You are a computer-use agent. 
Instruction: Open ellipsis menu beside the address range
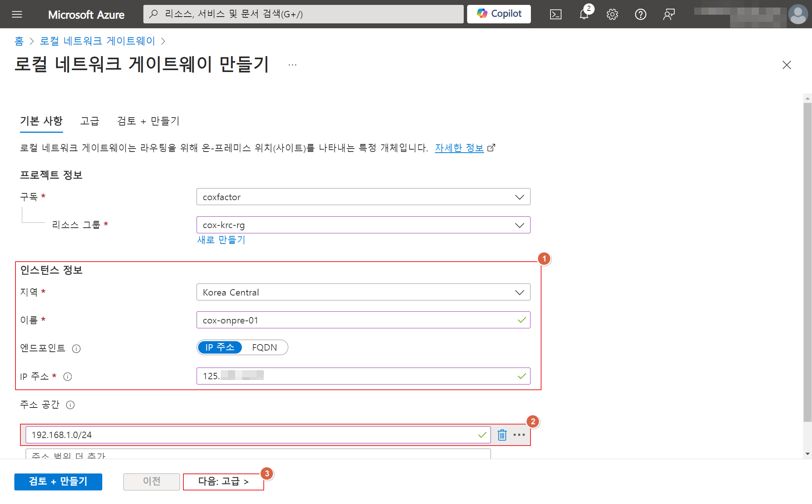coord(519,435)
